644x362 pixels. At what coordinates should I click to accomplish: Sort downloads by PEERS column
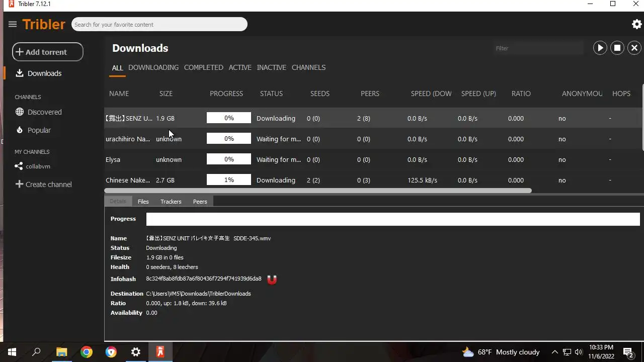(370, 94)
